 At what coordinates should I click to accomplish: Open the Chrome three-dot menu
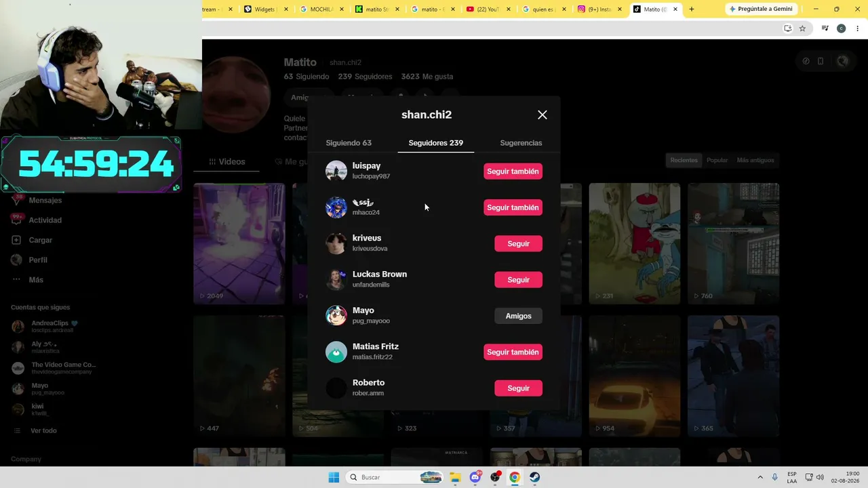tap(856, 28)
